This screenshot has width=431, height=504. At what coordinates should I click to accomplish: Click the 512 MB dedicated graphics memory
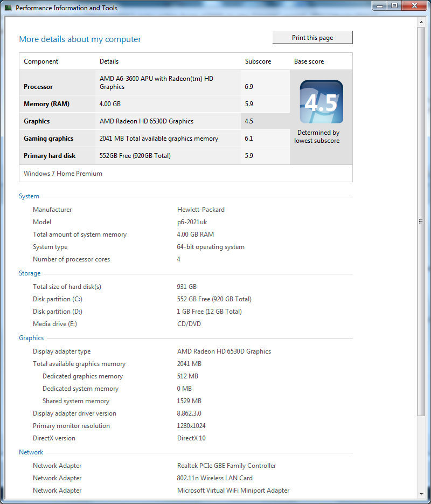point(187,376)
